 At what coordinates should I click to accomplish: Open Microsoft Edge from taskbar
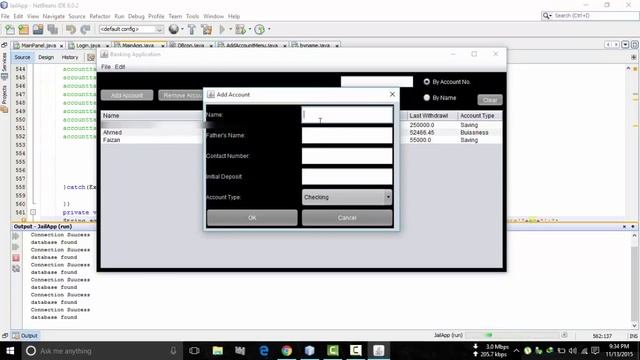[x=264, y=351]
